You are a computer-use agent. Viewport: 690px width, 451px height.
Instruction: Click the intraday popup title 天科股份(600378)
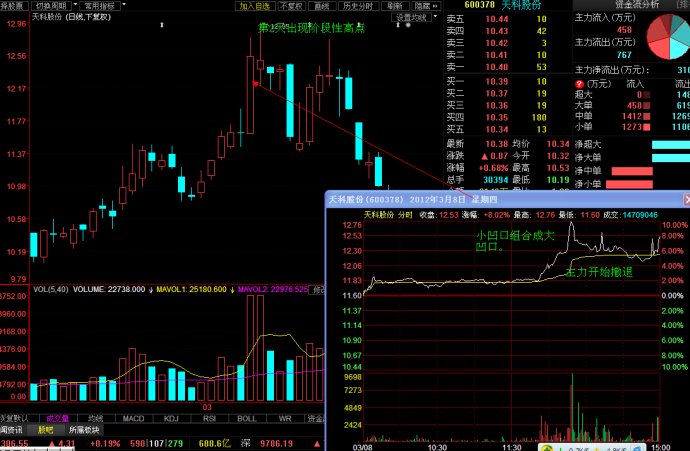coord(366,200)
